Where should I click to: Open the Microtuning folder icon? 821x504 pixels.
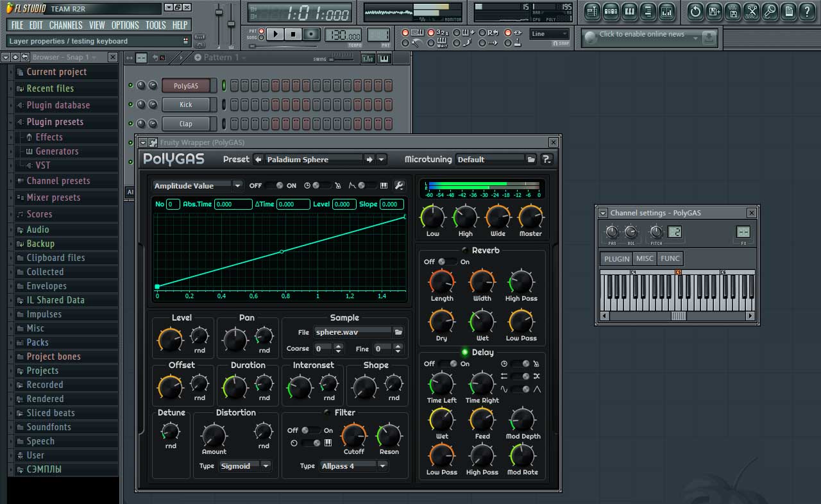pyautogui.click(x=531, y=160)
